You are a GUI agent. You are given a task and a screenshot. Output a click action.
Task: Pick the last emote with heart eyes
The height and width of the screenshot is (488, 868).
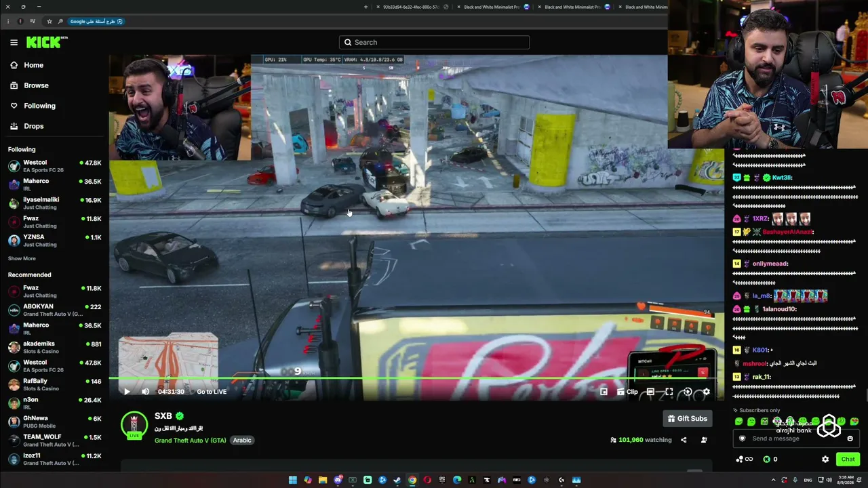[854, 422]
